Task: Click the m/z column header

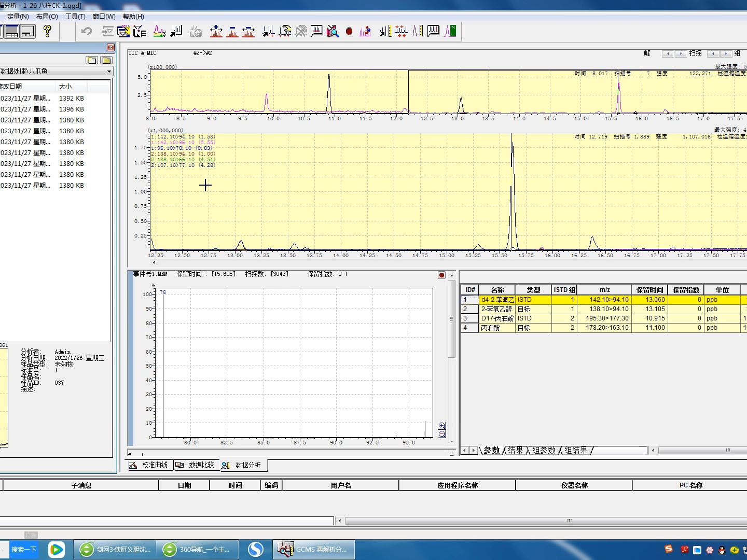Action: tap(604, 290)
